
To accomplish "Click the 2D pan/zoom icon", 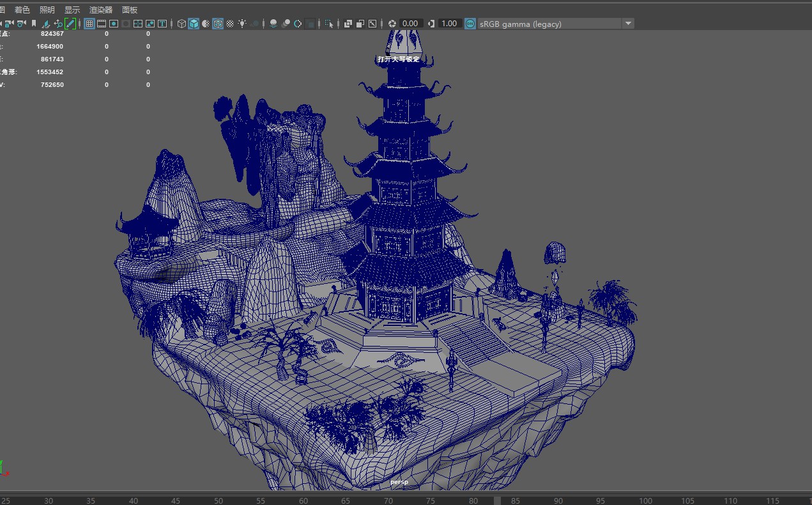I will tap(58, 24).
